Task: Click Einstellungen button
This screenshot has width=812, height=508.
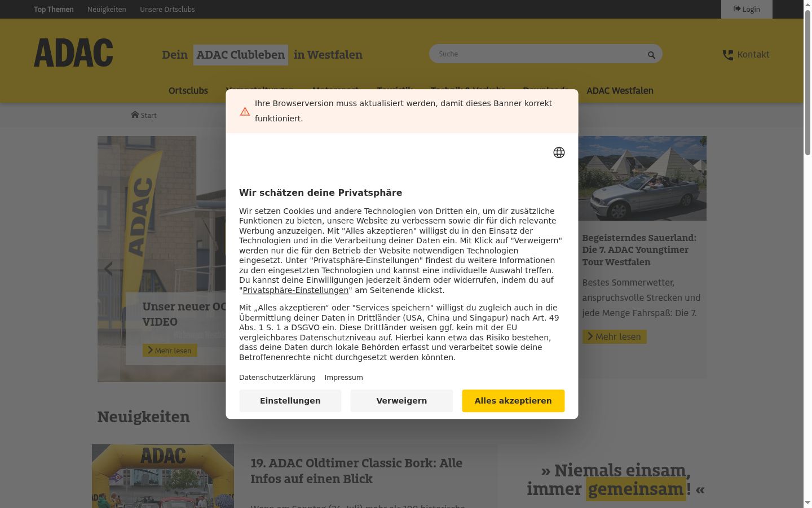Action: tap(290, 401)
